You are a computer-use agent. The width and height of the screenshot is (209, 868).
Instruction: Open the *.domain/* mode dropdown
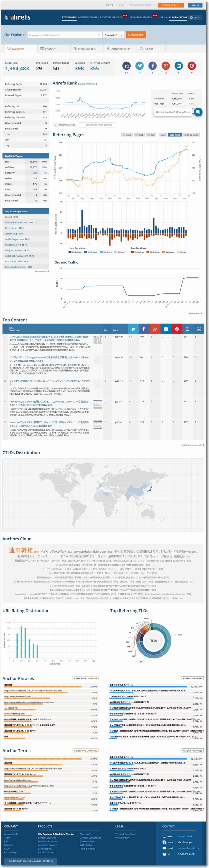(113, 35)
